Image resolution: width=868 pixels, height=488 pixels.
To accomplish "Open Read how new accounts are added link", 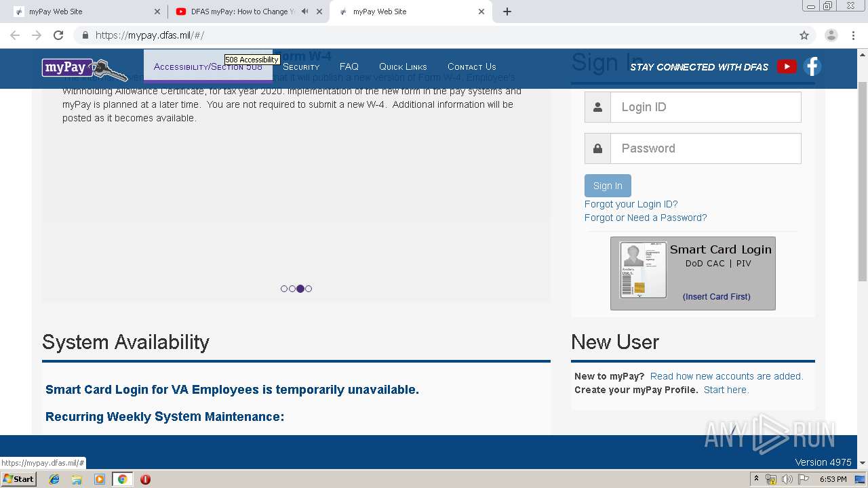I will tap(726, 376).
